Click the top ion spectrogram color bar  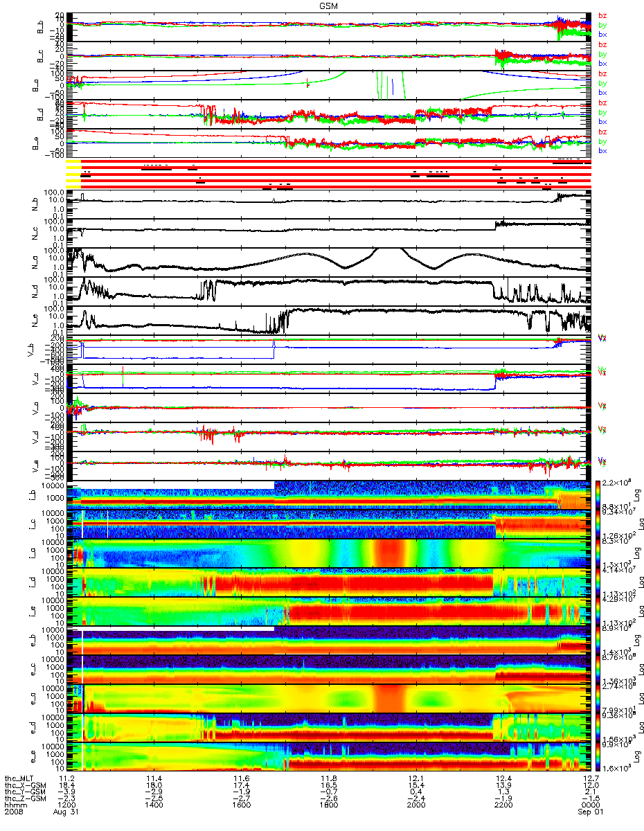tap(596, 494)
